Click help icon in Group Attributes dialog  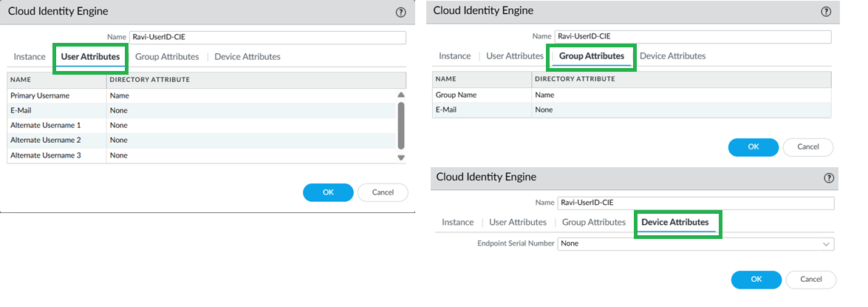826,12
